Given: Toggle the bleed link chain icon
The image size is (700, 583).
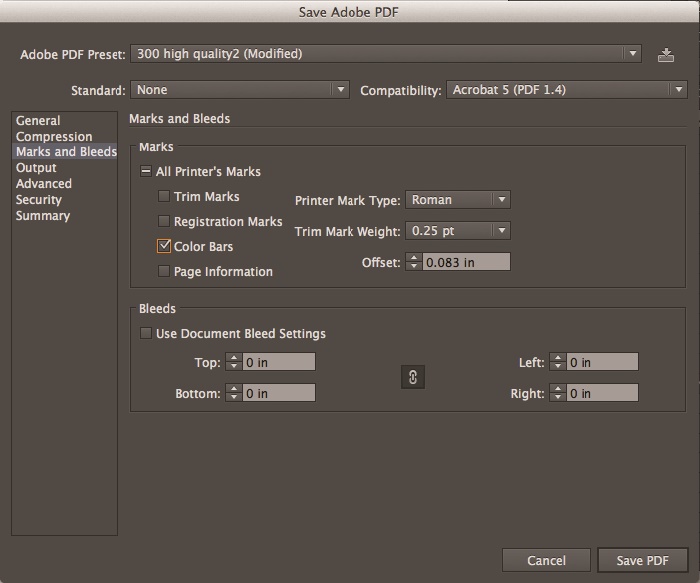Looking at the screenshot, I should pyautogui.click(x=412, y=376).
